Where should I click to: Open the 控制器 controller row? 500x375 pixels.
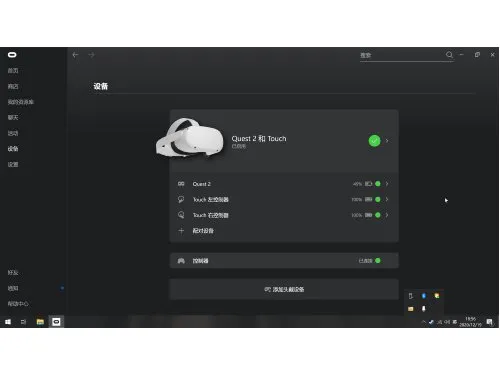coord(284,261)
